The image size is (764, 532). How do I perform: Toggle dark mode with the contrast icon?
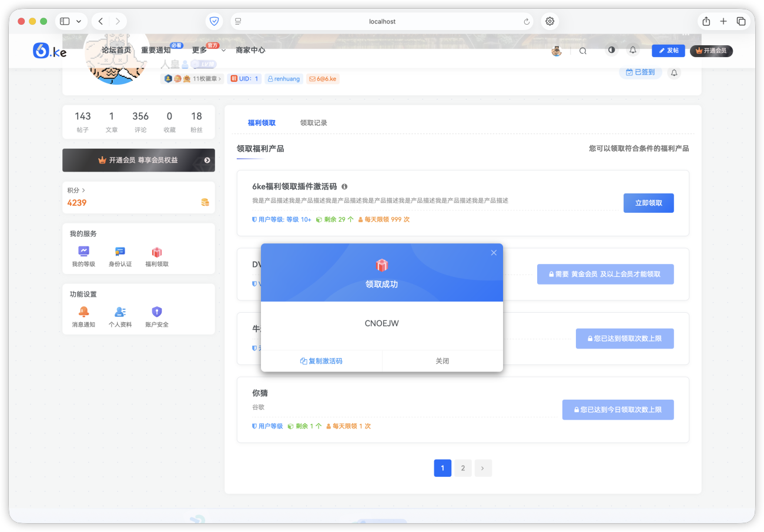click(611, 50)
